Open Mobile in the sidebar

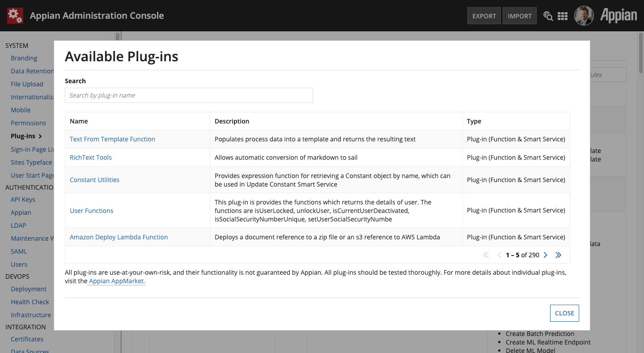click(x=21, y=110)
